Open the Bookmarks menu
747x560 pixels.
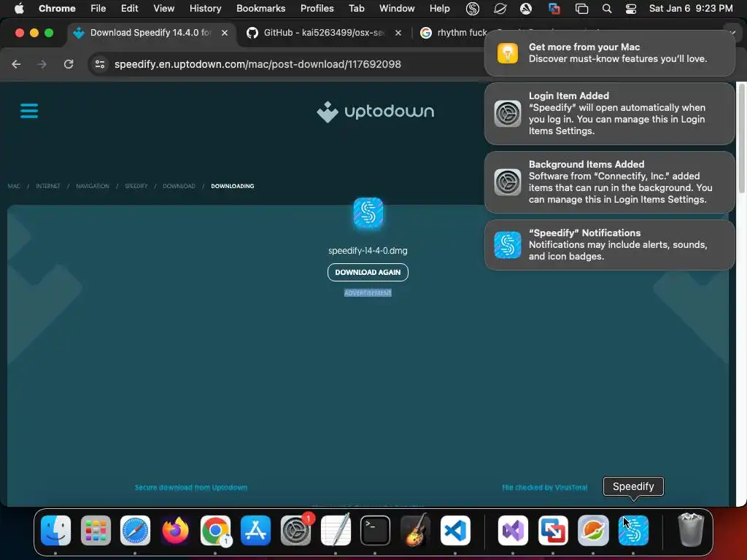point(260,8)
